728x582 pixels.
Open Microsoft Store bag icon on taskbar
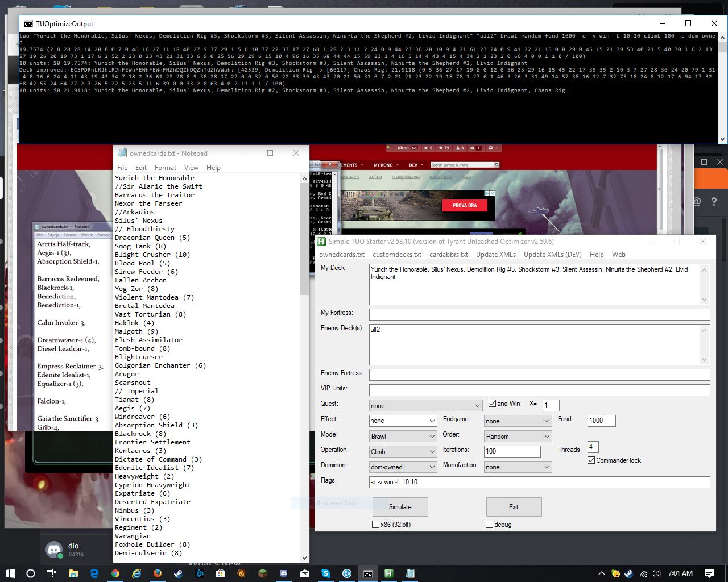[x=221, y=573]
